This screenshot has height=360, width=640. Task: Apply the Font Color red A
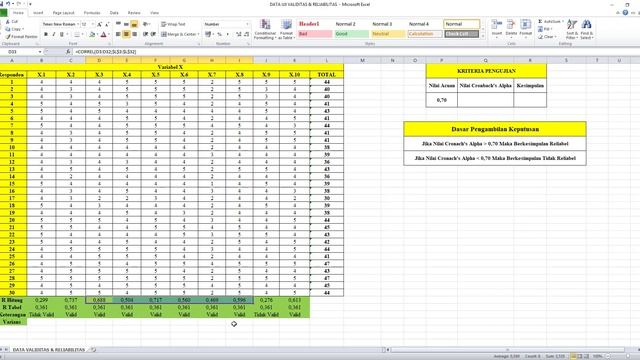click(x=103, y=34)
